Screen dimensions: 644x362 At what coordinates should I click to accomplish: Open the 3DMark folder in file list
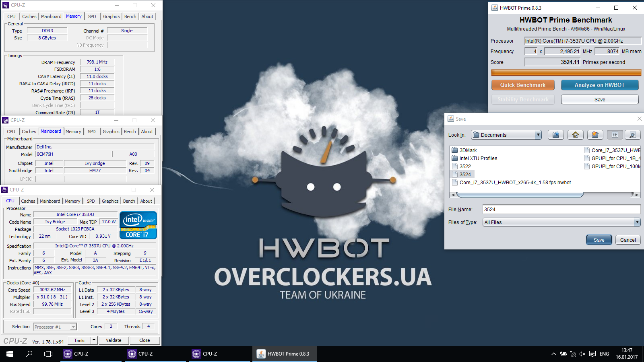(464, 150)
